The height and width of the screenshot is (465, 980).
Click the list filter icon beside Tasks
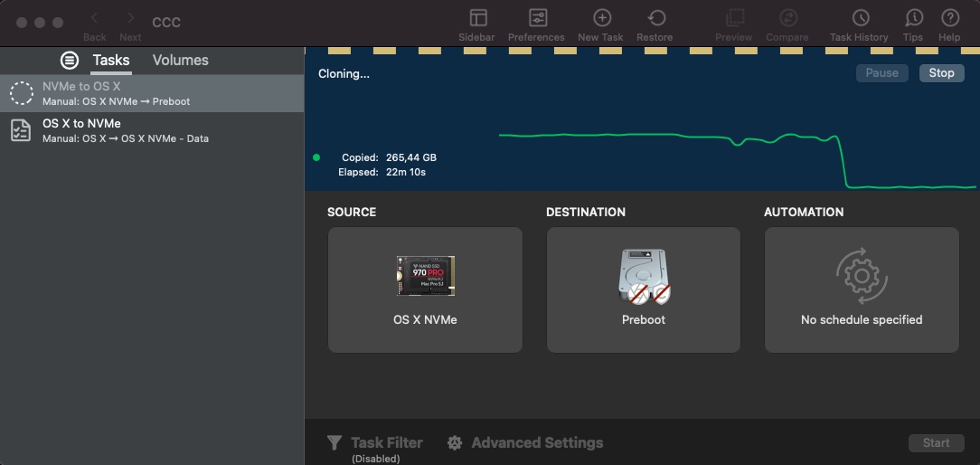pos(70,60)
